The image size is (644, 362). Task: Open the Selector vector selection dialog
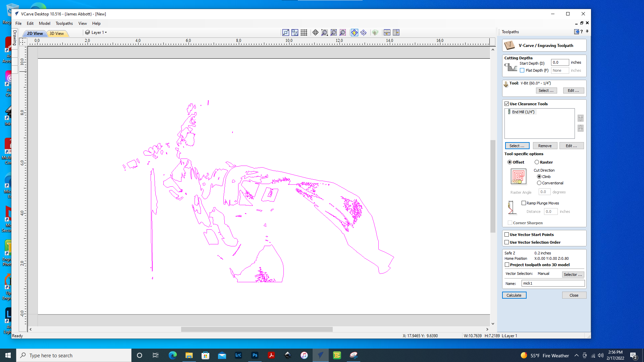click(x=573, y=275)
